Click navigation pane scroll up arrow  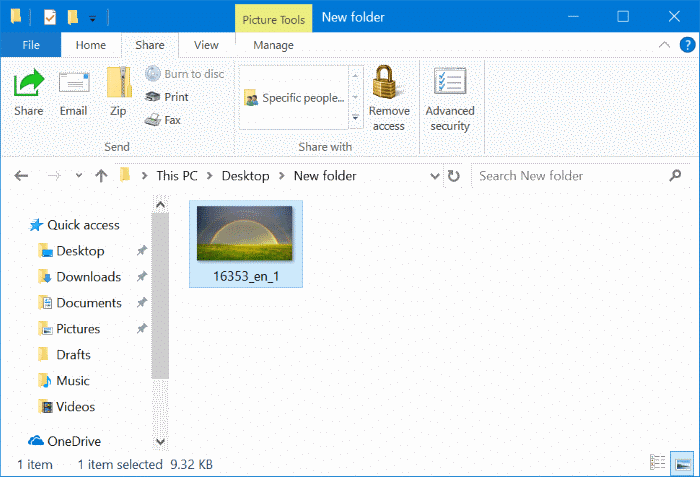160,205
